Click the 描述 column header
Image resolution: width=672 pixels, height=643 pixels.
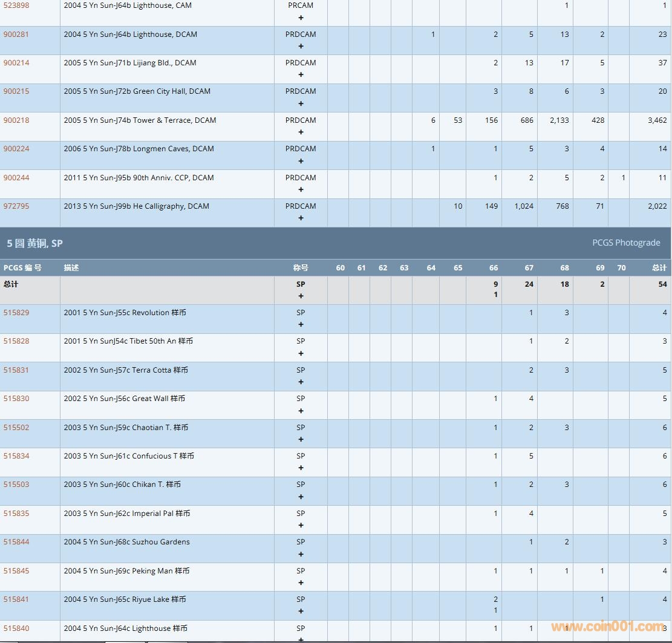pyautogui.click(x=71, y=268)
